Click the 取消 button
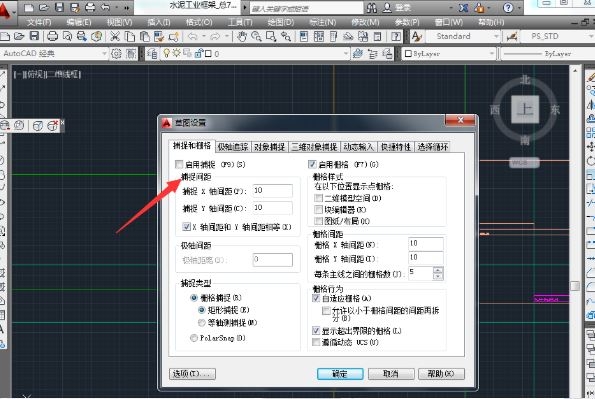595x399 pixels. (x=391, y=374)
